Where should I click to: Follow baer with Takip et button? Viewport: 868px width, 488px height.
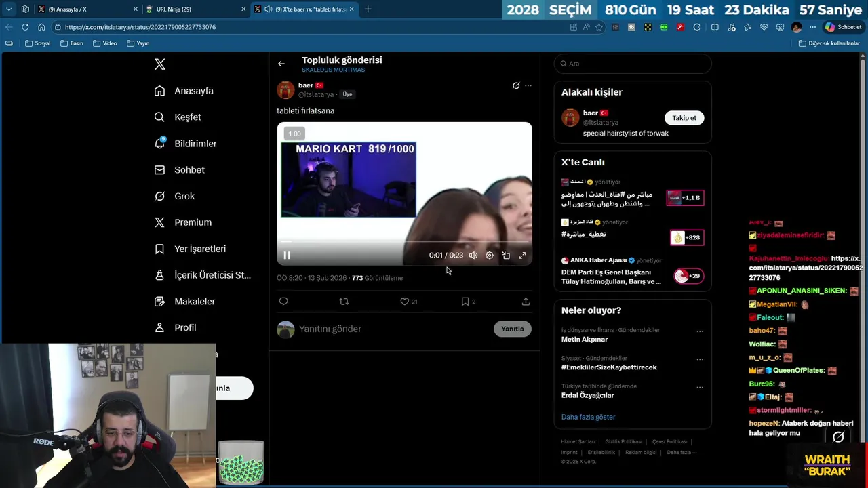point(684,118)
